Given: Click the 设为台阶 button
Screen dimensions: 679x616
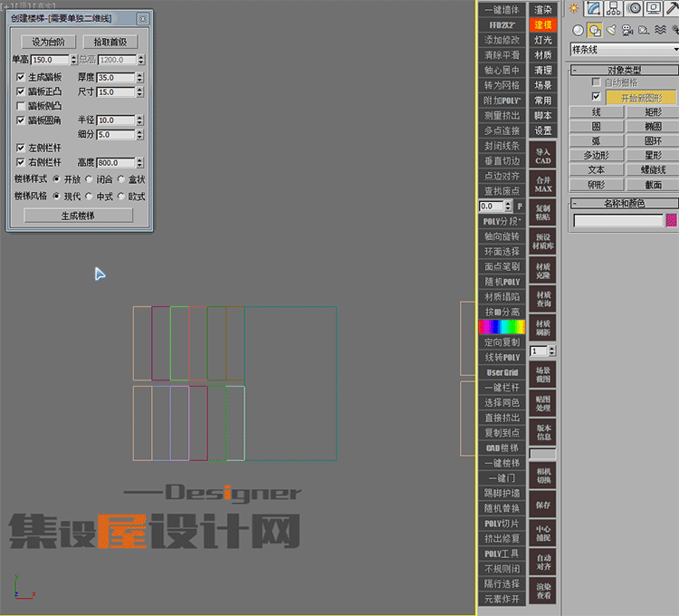Looking at the screenshot, I should [x=49, y=42].
